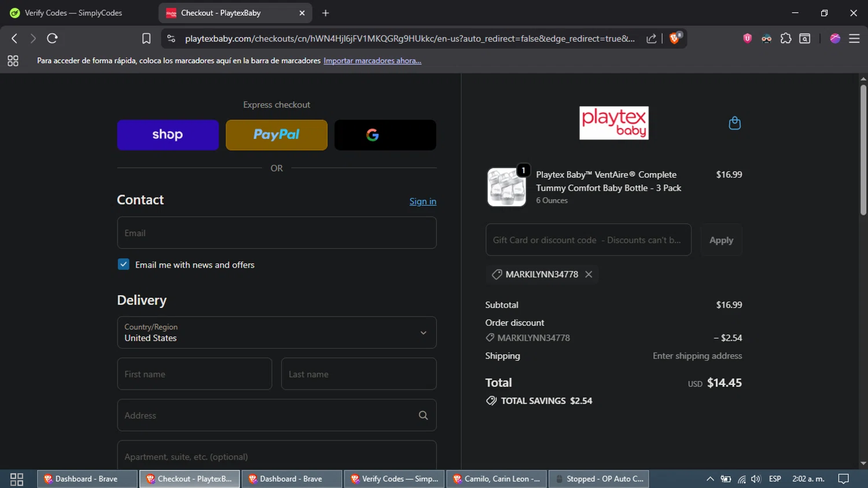Bookmark this page with bookmark icon
Screen dimensions: 868x488
tap(146, 38)
